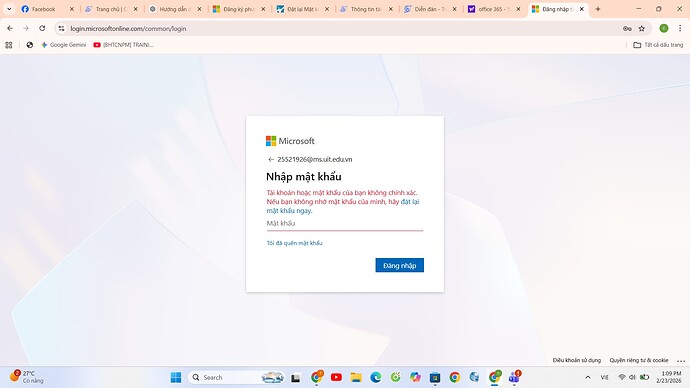Switch to the Thông tin tài tab

point(367,9)
